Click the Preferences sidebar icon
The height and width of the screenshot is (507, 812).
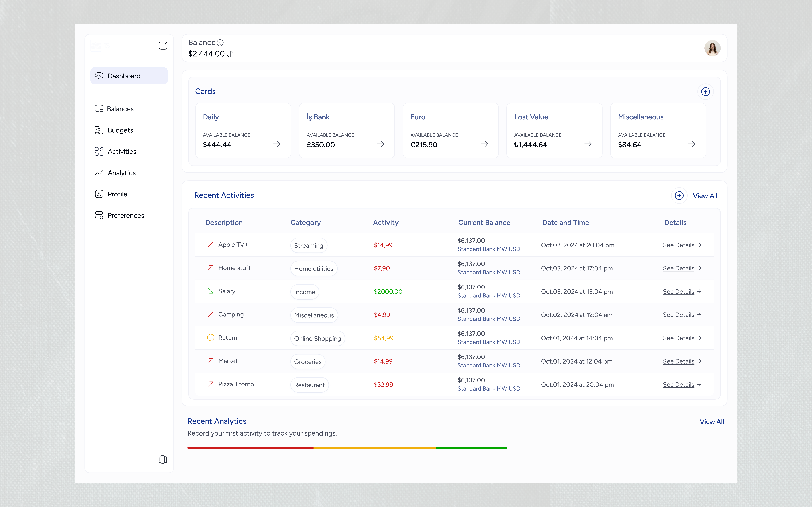[99, 215]
